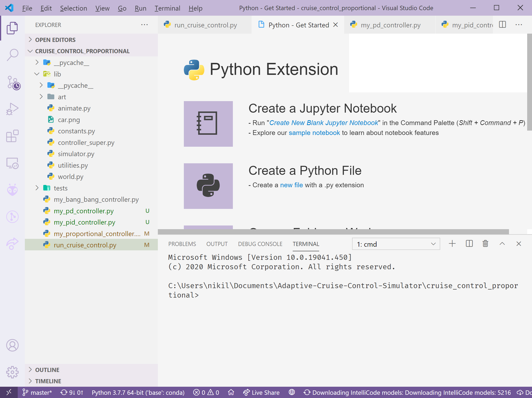Open the Remote Explorer icon
This screenshot has width=532, height=398.
coord(12,163)
